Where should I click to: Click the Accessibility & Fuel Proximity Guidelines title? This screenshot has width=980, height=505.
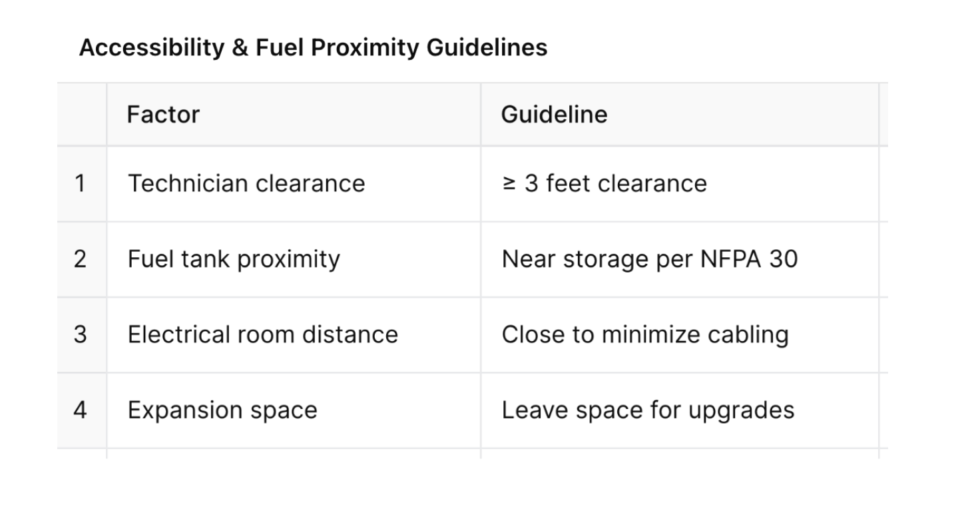pos(313,48)
